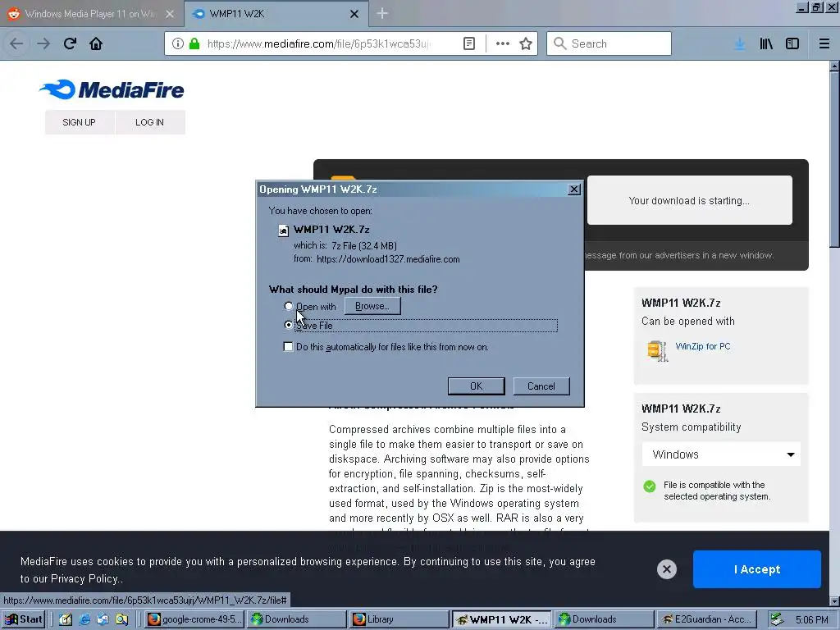View the green padlock connection details

coord(194,44)
